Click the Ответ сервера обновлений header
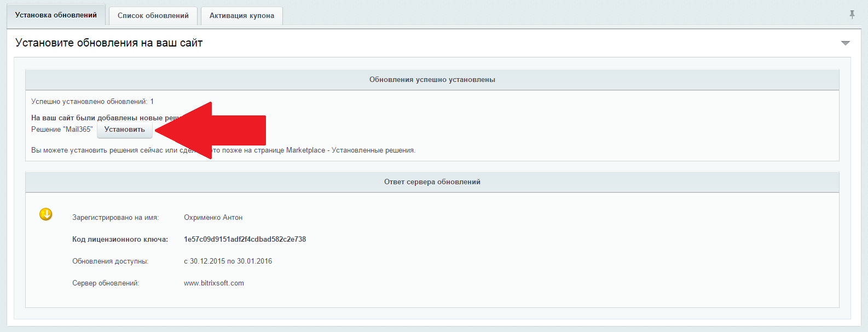The image size is (868, 332). click(x=432, y=182)
